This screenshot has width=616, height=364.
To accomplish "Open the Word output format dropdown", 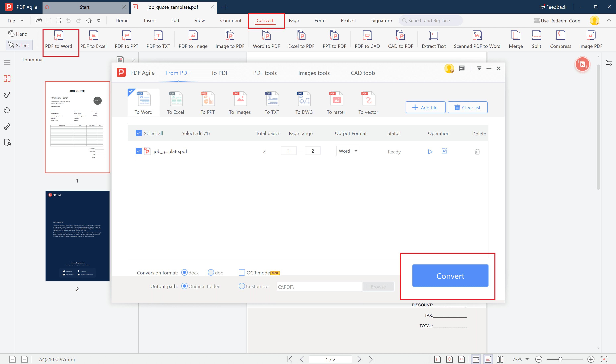I will [348, 151].
